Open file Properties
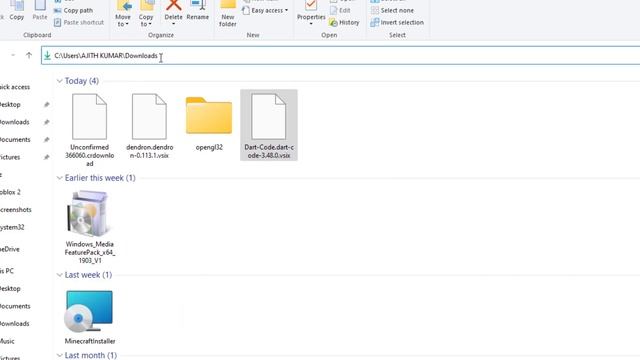Screen dimensions: 640x360 point(311,13)
